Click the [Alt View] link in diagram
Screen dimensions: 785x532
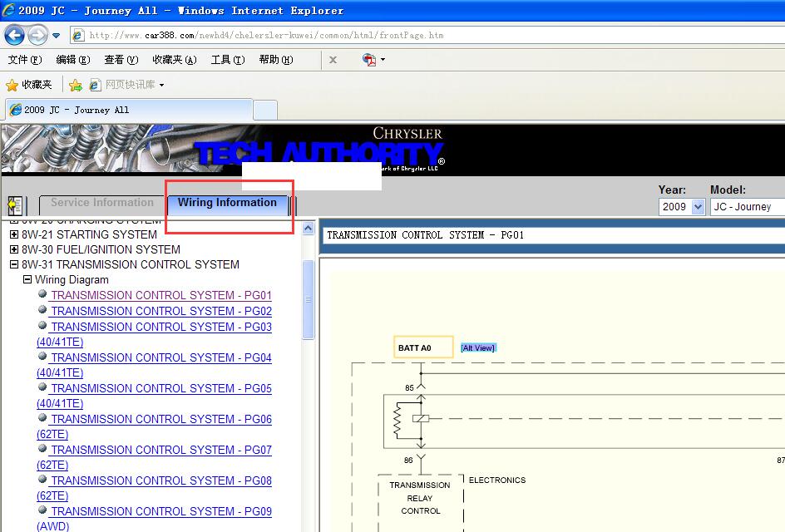[x=478, y=347]
